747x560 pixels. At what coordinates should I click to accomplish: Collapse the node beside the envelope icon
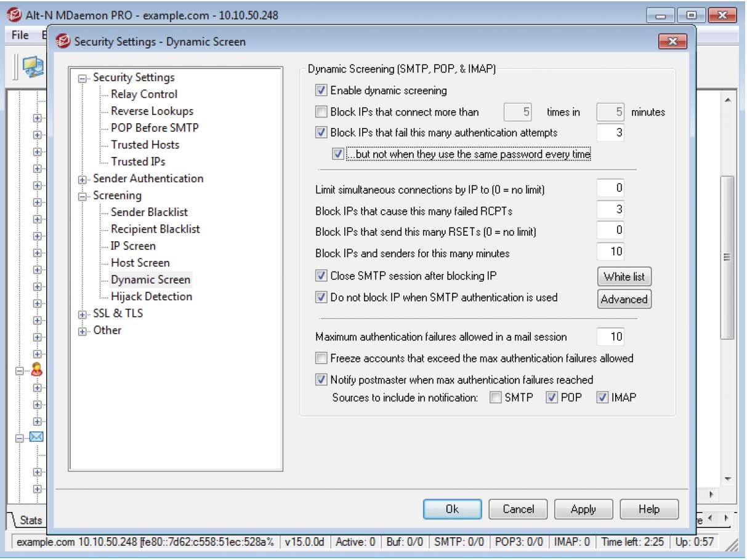click(x=19, y=439)
